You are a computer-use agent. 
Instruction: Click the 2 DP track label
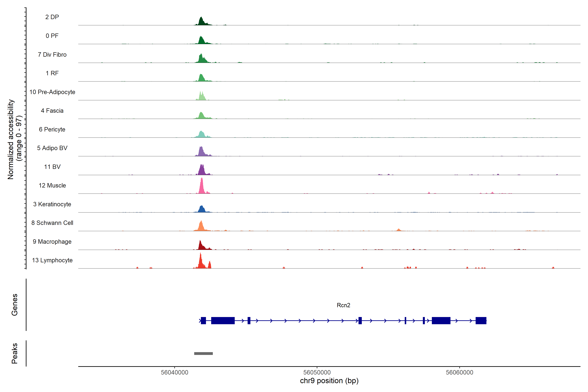(52, 17)
